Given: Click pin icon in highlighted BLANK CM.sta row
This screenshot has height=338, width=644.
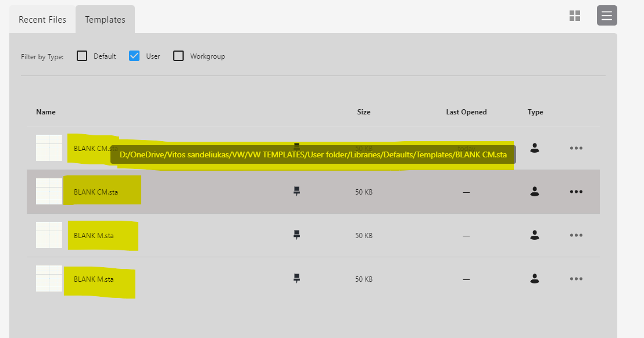Looking at the screenshot, I should click(x=296, y=192).
